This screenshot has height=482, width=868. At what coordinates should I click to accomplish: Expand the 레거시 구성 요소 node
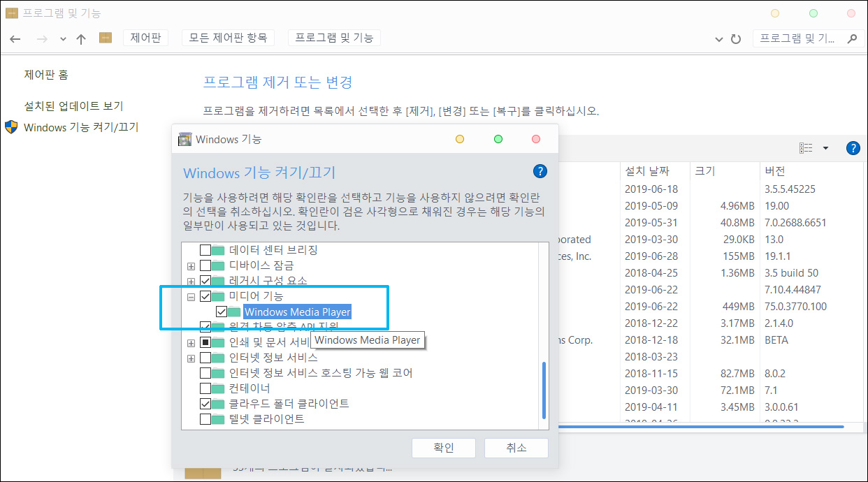pos(191,282)
